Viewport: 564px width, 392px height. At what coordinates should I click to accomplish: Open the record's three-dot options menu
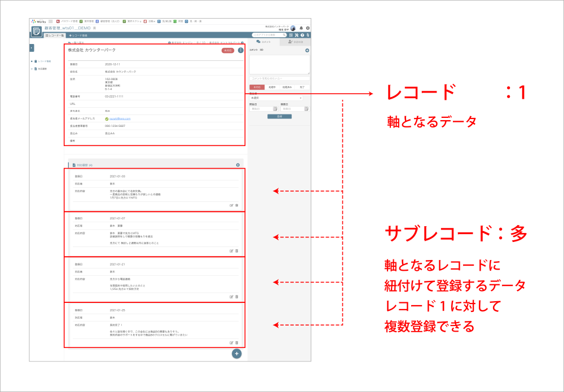click(241, 51)
